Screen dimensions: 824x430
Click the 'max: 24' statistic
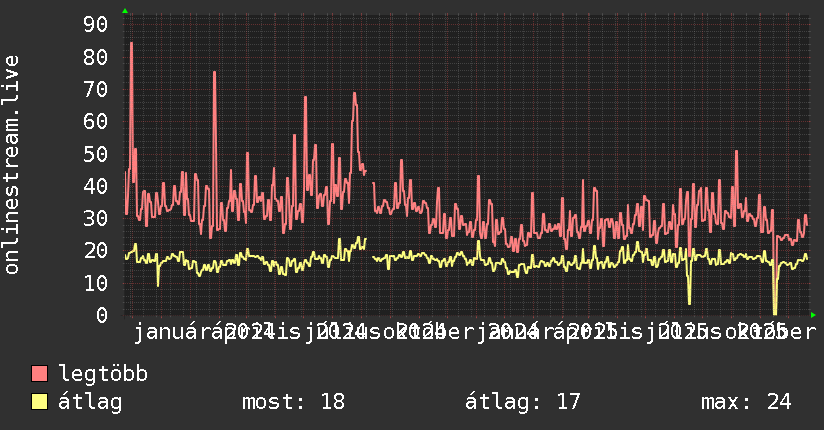(x=746, y=402)
